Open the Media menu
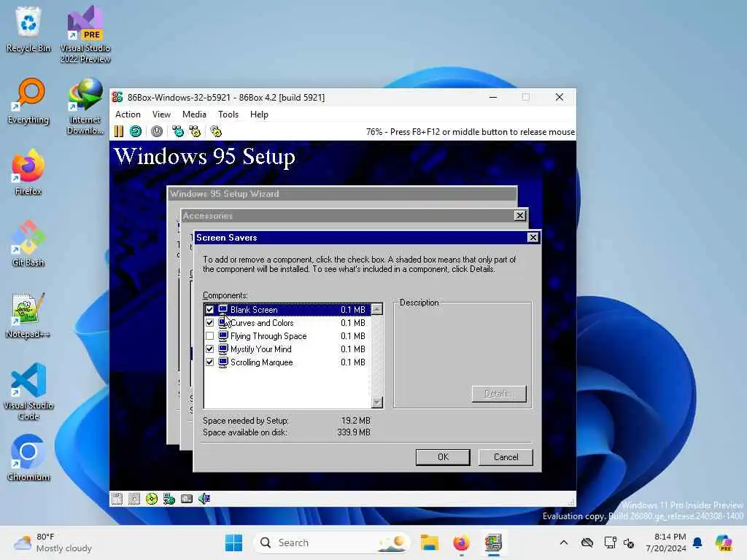This screenshot has height=560, width=747. [x=194, y=114]
